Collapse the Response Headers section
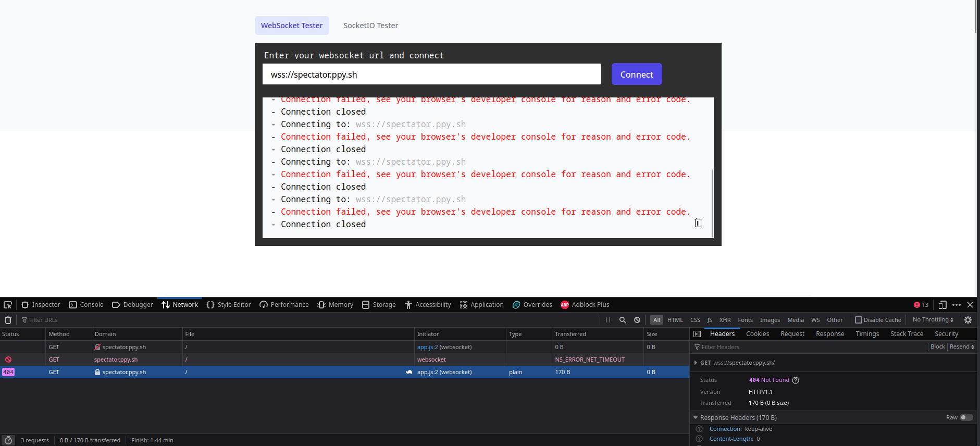Image resolution: width=980 pixels, height=446 pixels. point(696,418)
